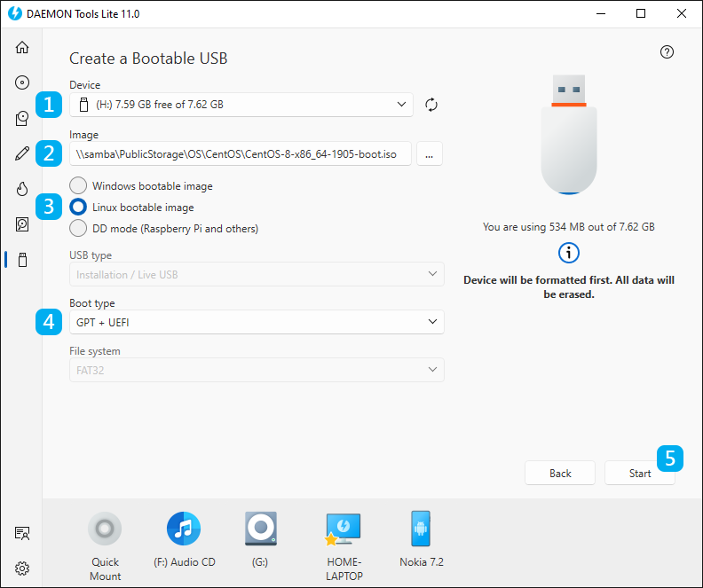Screen dimensions: 703x588
Task: Select the USB stick sidebar icon
Action: [22, 260]
